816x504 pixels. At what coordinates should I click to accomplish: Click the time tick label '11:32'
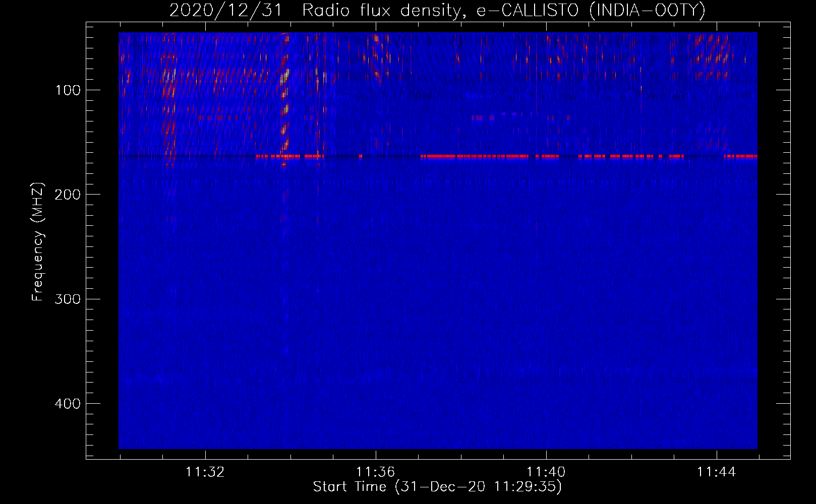205,472
